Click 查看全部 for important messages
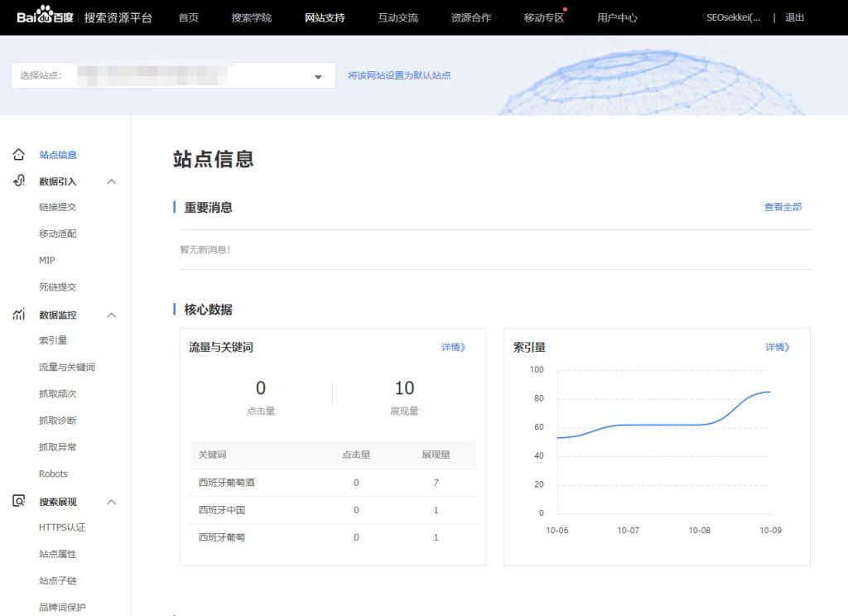The height and width of the screenshot is (616, 848). (783, 207)
